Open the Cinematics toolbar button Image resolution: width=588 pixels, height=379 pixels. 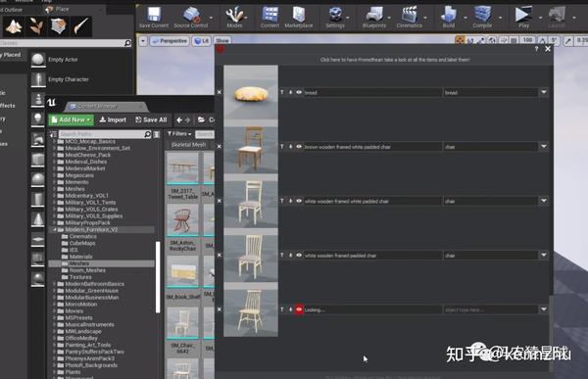pos(409,18)
